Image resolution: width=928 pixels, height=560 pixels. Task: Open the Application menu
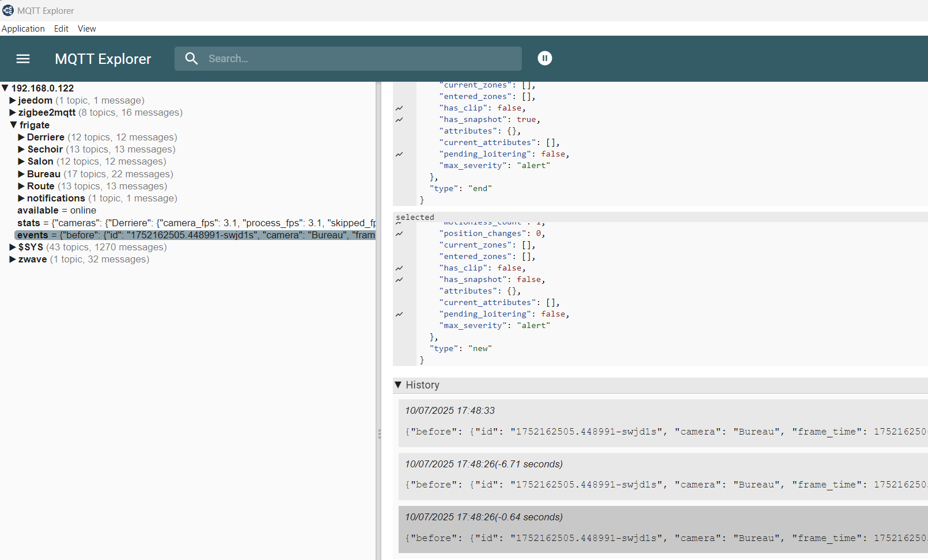[x=23, y=29]
